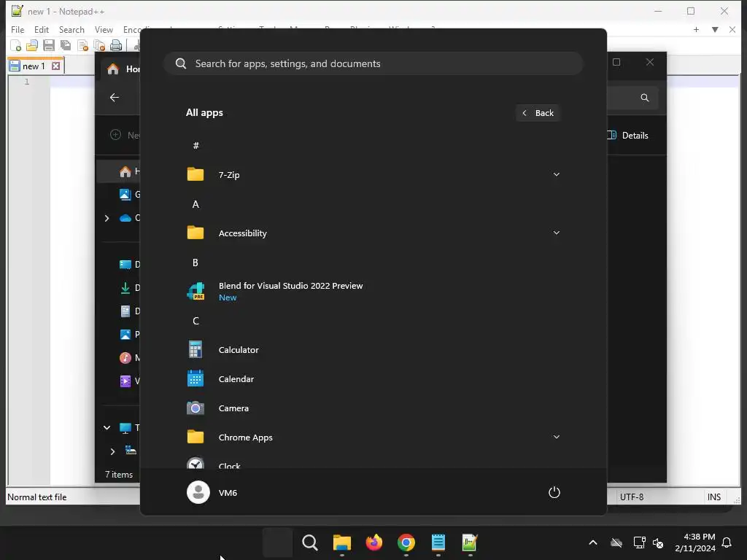Toggle INS mode in Notepad++ status bar
This screenshot has width=747, height=560.
click(x=713, y=497)
